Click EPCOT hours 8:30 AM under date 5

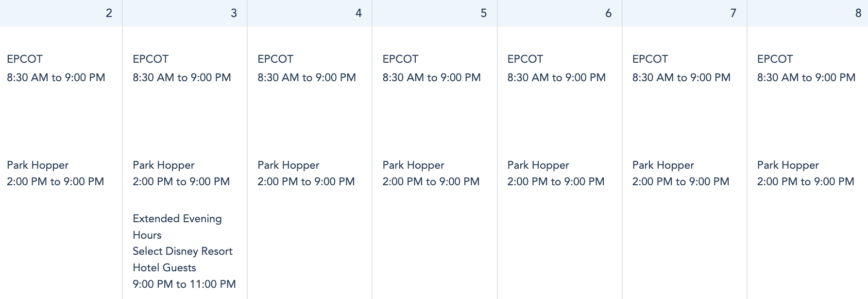[x=431, y=78]
